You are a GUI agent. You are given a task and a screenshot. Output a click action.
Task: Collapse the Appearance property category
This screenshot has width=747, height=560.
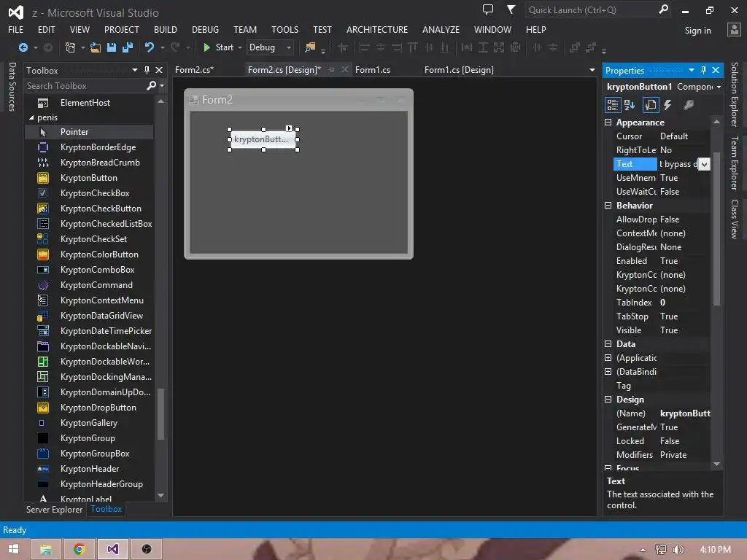pyautogui.click(x=608, y=122)
